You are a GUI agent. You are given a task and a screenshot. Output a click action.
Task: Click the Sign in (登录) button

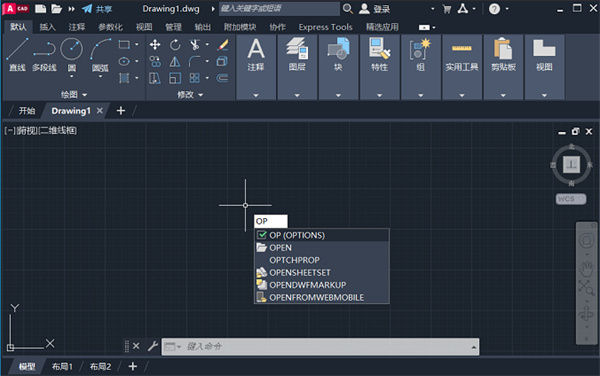[375, 8]
